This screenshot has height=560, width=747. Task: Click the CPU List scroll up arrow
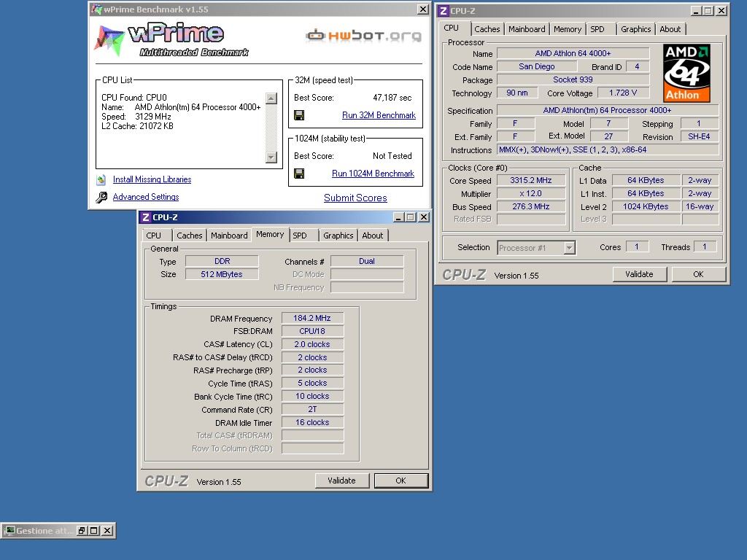click(x=271, y=98)
